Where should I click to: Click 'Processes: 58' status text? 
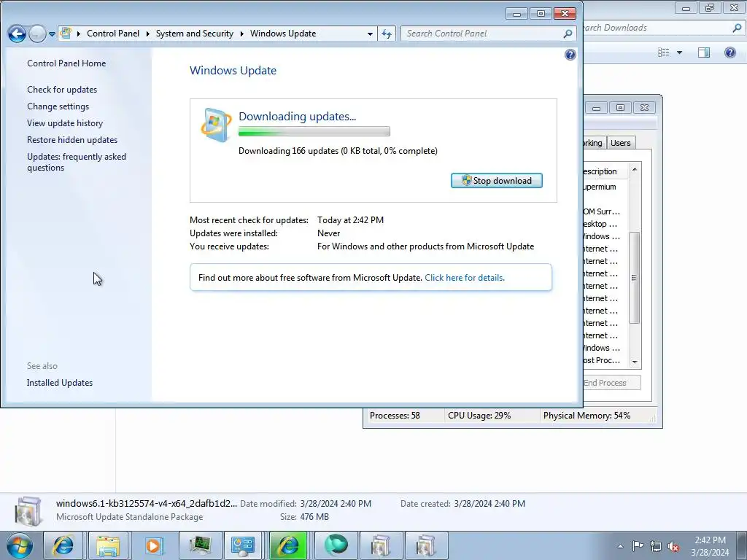pos(395,416)
